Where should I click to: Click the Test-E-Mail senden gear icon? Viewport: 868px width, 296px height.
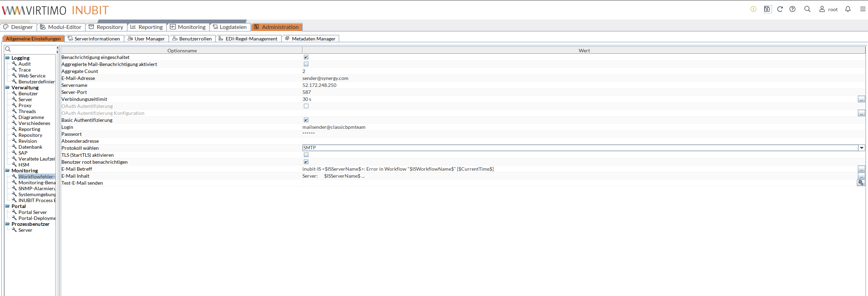coord(861,183)
